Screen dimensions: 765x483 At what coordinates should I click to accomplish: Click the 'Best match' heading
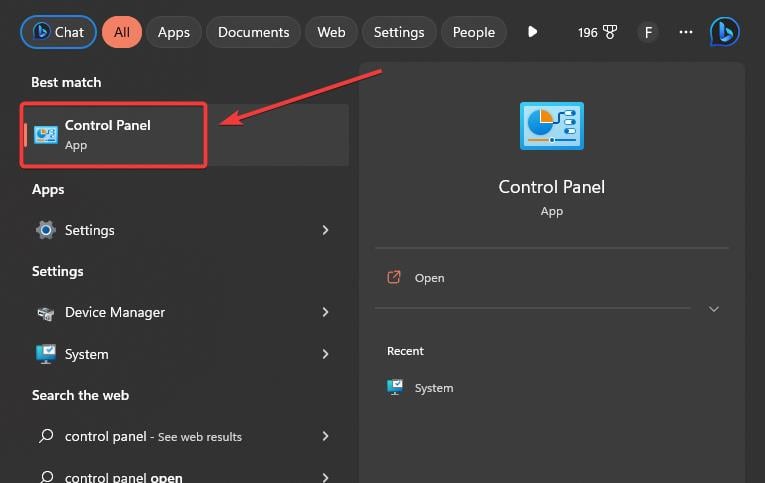point(66,82)
